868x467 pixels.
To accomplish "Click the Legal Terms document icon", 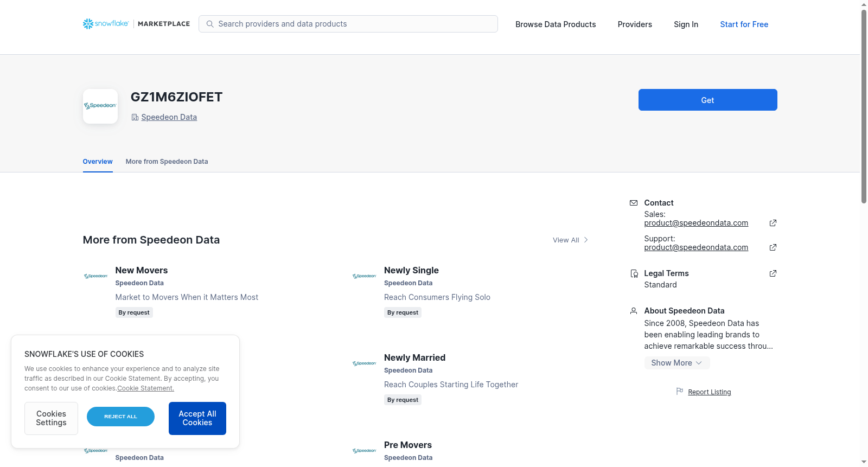I will (634, 273).
